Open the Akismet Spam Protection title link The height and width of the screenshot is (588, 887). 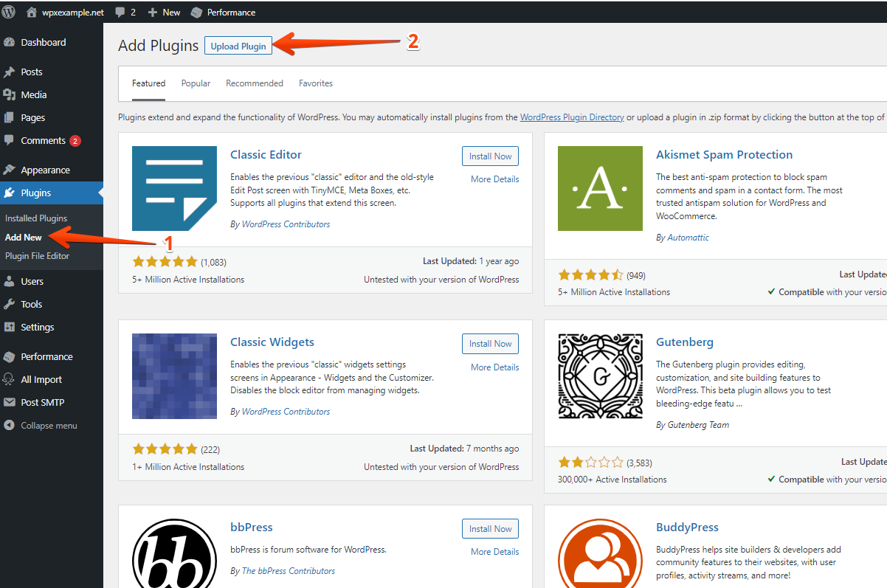pyautogui.click(x=725, y=155)
